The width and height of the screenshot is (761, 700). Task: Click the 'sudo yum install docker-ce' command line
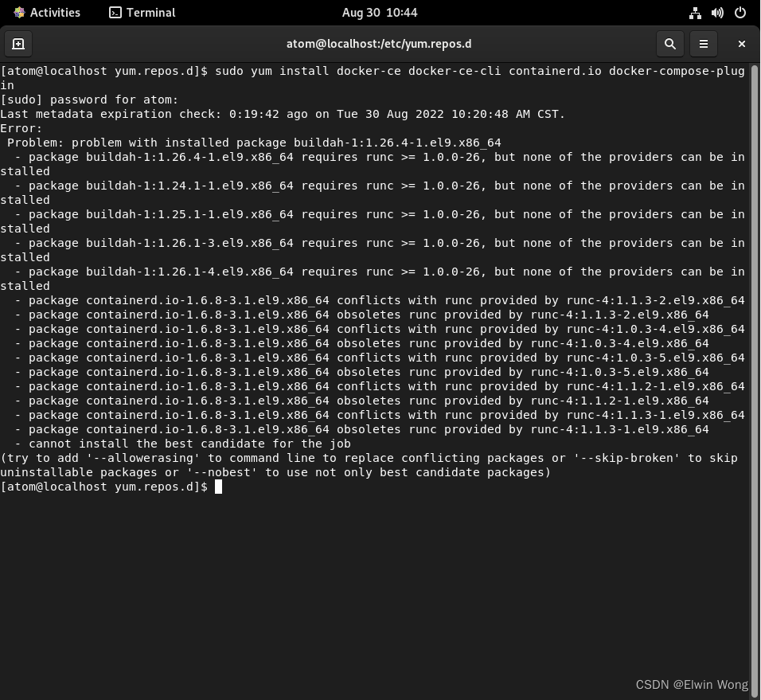pyautogui.click(x=373, y=78)
